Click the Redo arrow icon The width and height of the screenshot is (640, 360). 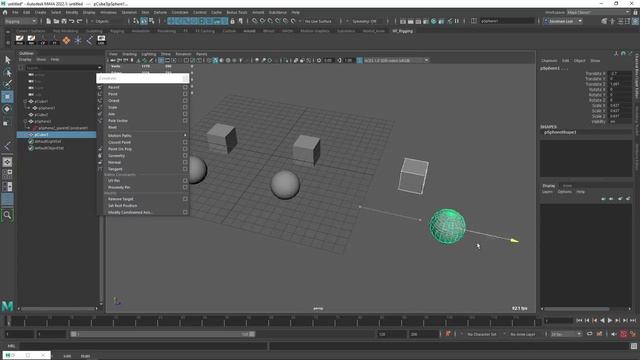click(80, 21)
